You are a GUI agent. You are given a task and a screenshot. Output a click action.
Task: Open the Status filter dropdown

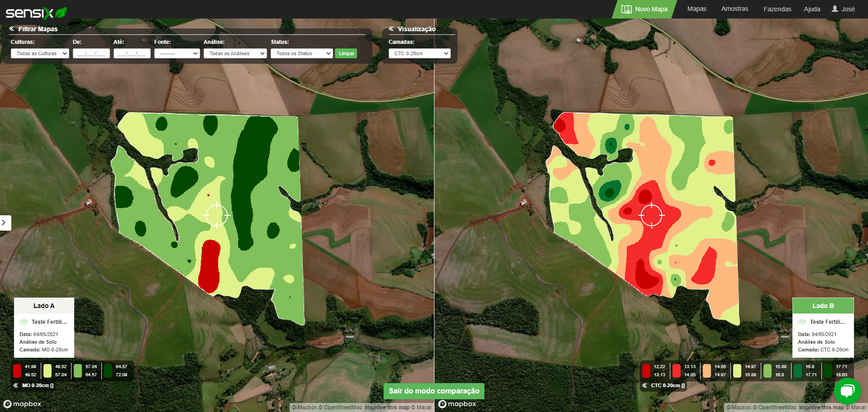pyautogui.click(x=301, y=53)
